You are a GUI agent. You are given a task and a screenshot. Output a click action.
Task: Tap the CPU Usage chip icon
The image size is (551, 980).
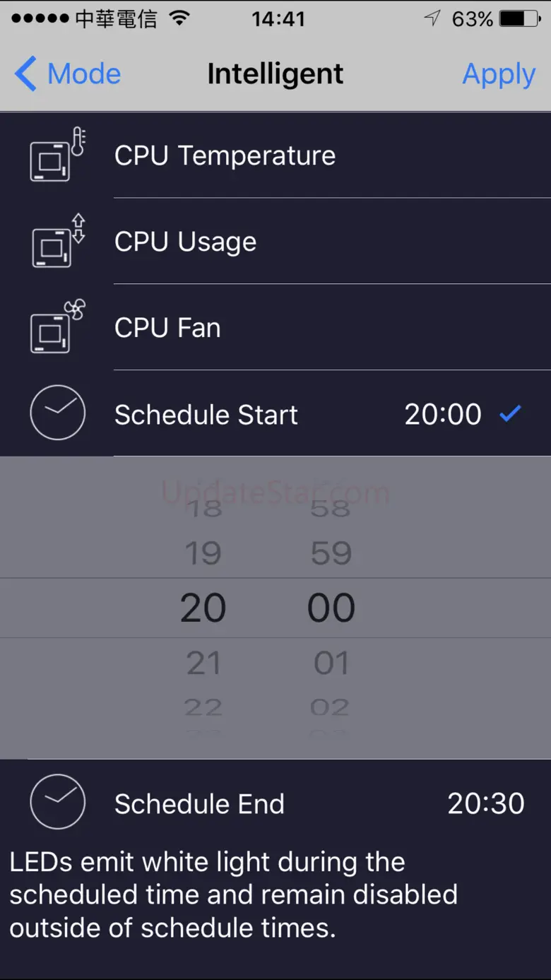57,241
